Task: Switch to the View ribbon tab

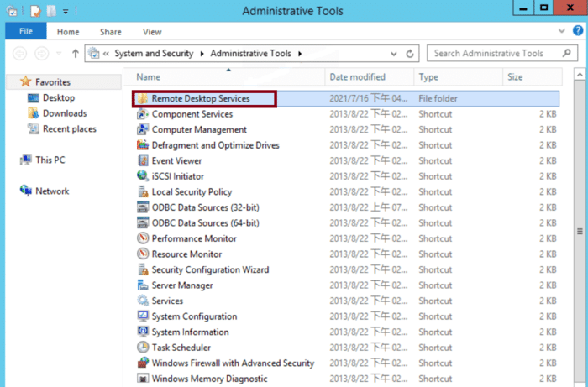Action: point(152,32)
